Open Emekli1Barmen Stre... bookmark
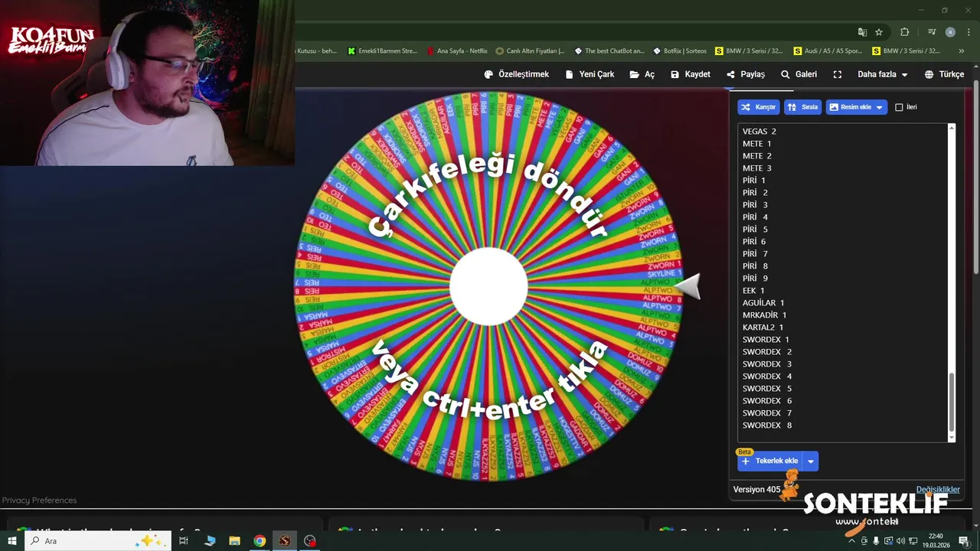 (382, 51)
